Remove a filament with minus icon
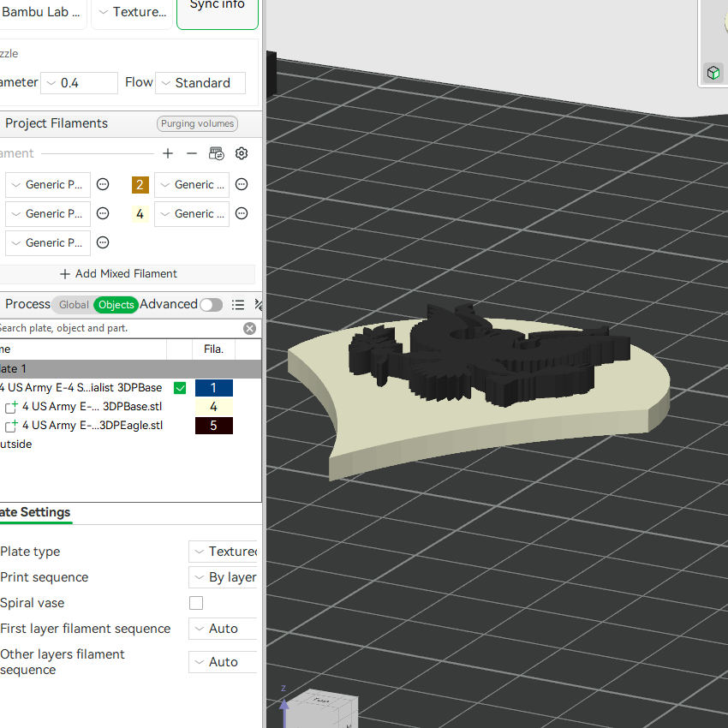The image size is (728, 728). click(192, 153)
